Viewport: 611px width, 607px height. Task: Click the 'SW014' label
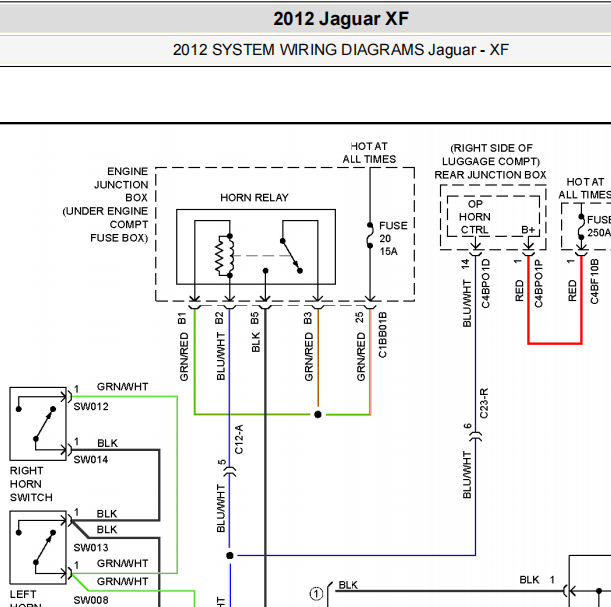91,460
